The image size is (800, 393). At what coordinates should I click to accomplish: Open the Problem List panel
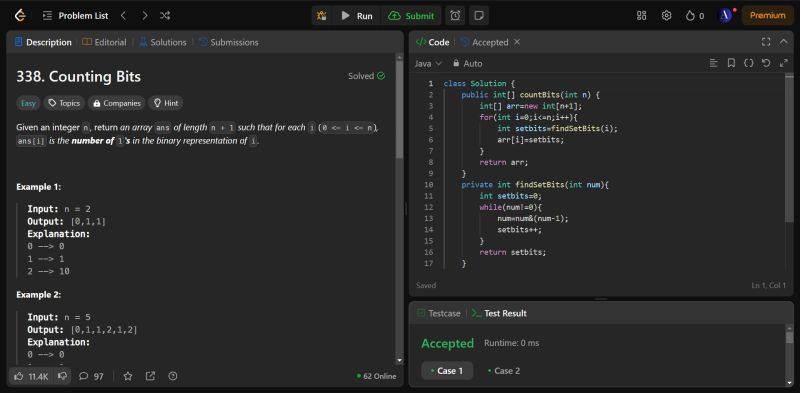76,16
